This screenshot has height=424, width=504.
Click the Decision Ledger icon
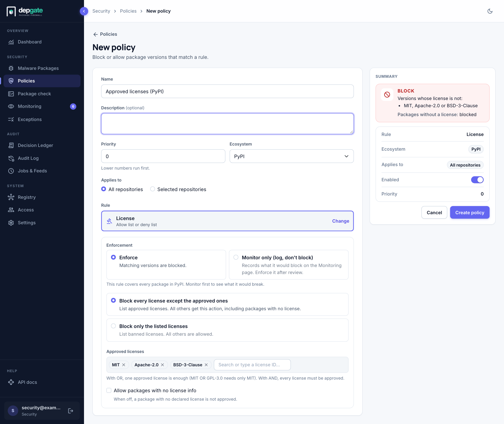[11, 145]
